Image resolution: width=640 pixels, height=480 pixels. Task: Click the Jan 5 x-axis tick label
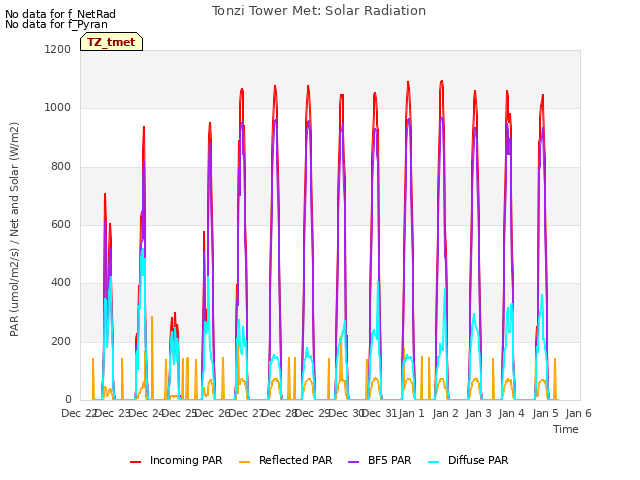545,413
